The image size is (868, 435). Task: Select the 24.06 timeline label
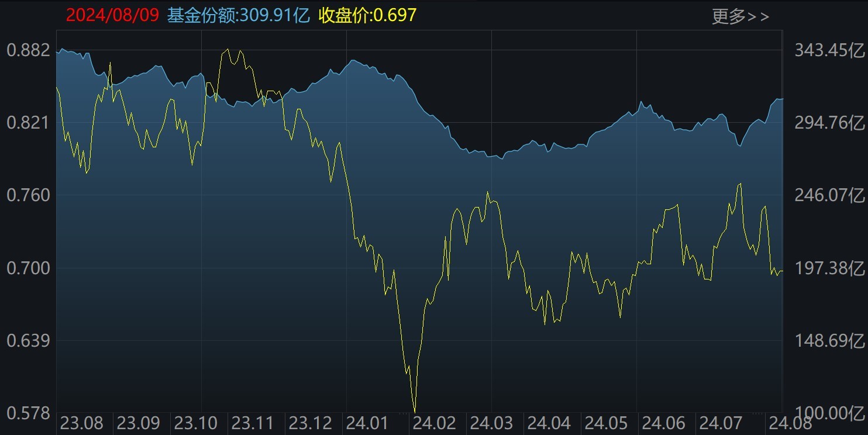[x=665, y=423]
